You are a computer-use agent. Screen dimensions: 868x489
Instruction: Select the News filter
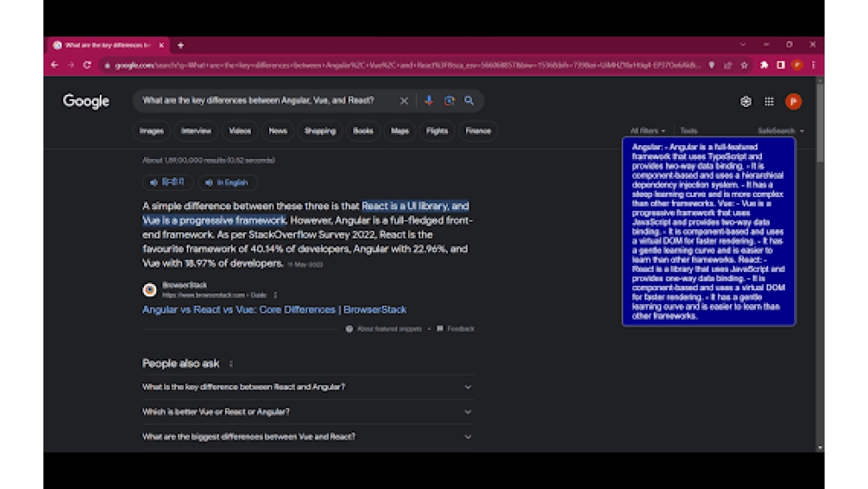(278, 131)
